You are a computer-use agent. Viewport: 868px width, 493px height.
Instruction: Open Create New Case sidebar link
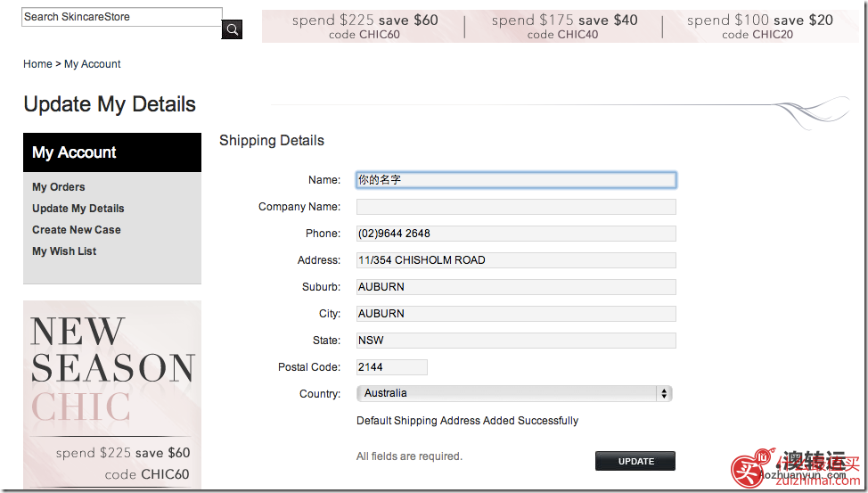point(77,229)
